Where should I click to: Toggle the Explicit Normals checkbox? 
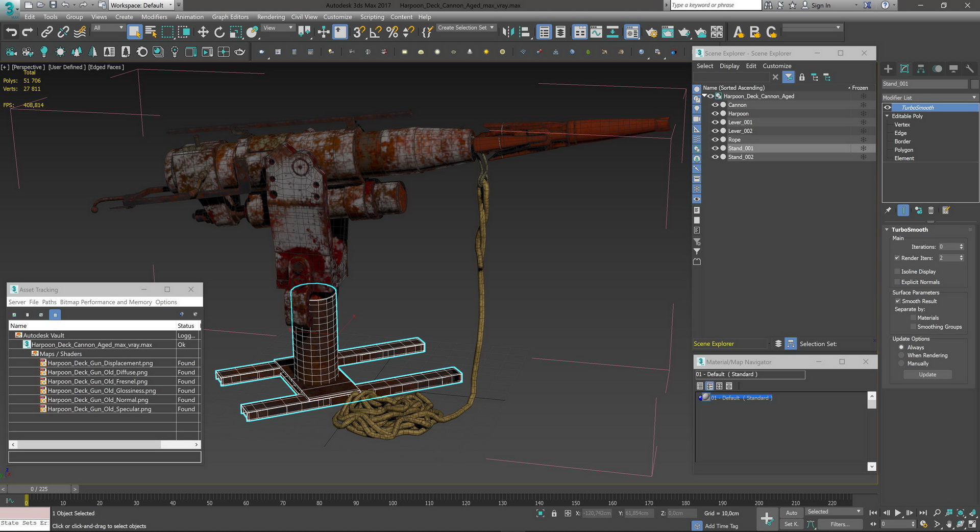[897, 282]
